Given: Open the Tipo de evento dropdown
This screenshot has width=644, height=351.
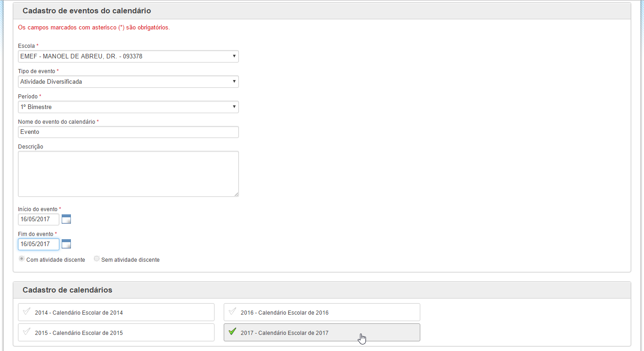Looking at the screenshot, I should coord(128,82).
